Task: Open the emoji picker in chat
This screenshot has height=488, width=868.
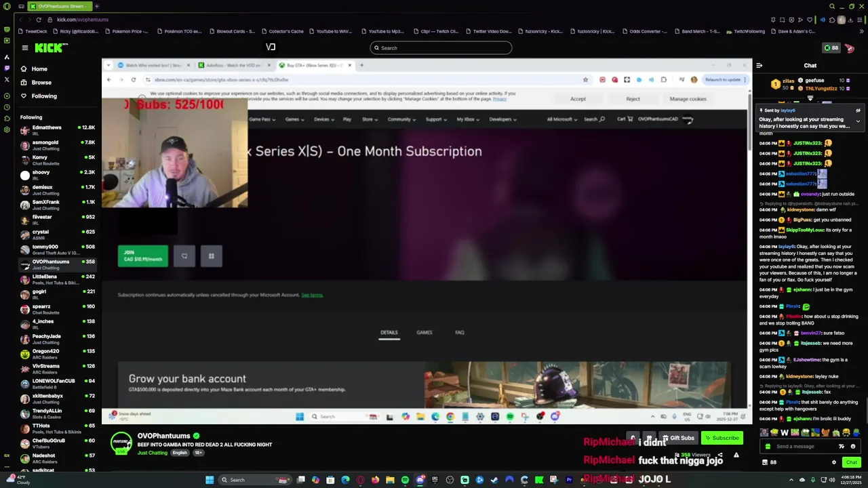Action: pyautogui.click(x=853, y=447)
